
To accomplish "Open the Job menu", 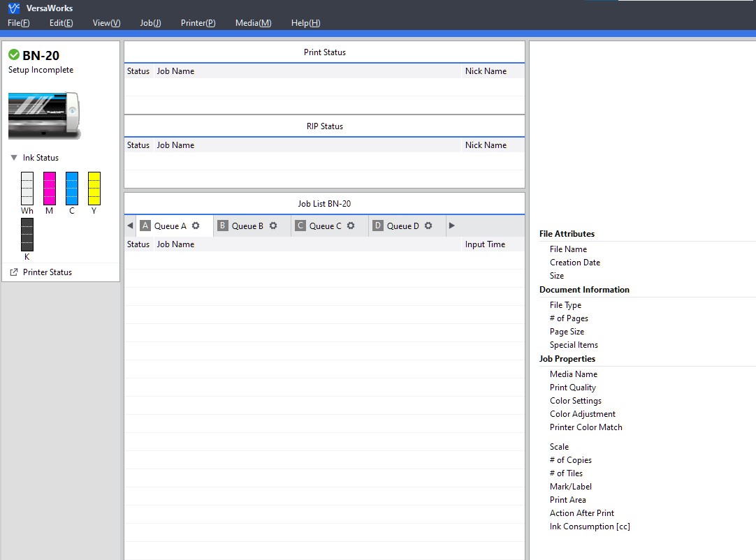I will coord(150,23).
